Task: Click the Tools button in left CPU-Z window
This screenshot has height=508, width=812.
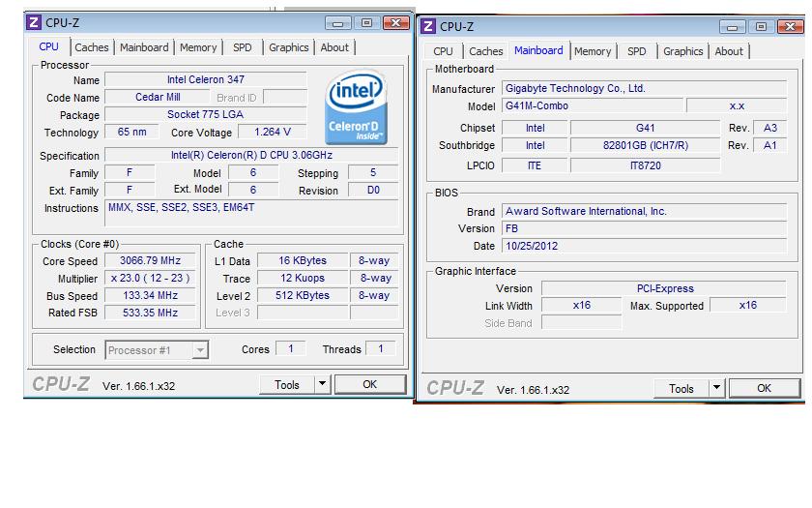Action: [x=287, y=385]
